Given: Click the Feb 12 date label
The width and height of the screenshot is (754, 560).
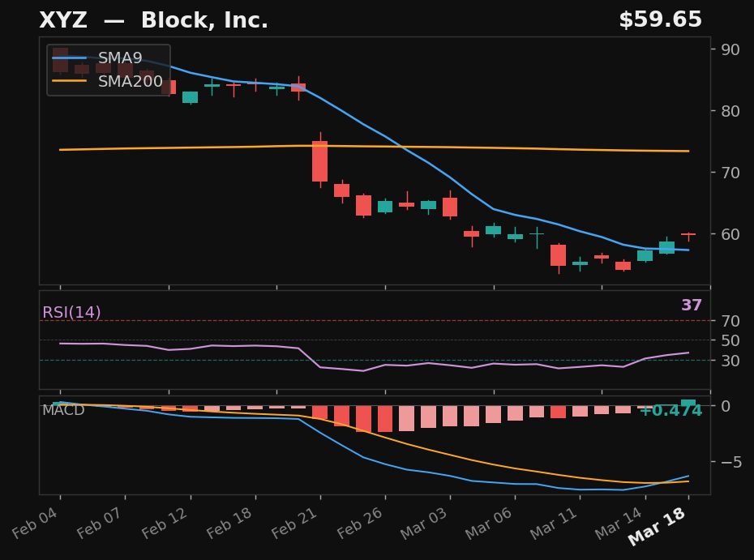Looking at the screenshot, I should point(165,523).
